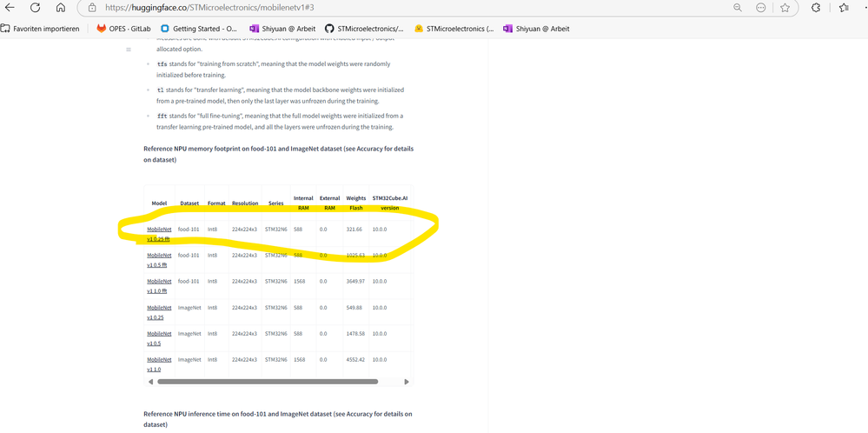Open the zoom magnifier icon in address bar
Screen dimensions: 868x433
pos(738,8)
